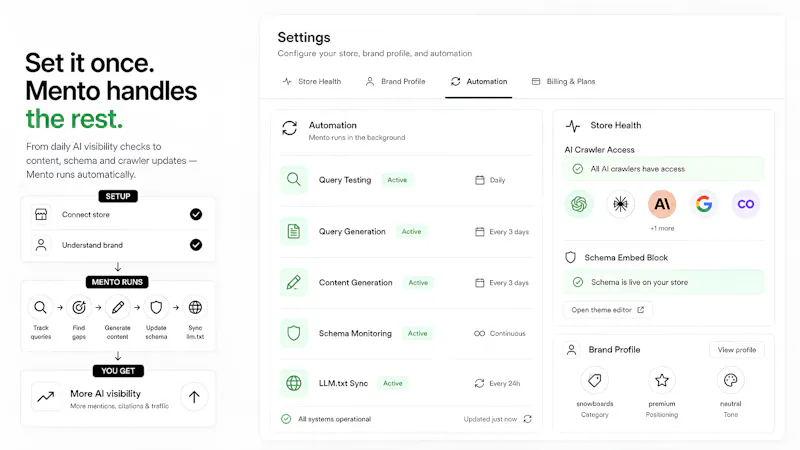This screenshot has height=450, width=800.
Task: Click the Settings heading
Action: click(304, 37)
